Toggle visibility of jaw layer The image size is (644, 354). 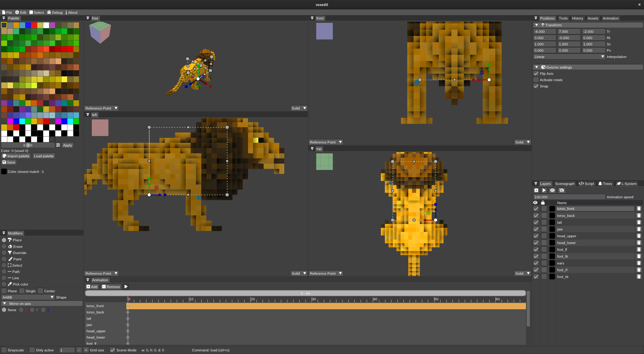536,229
